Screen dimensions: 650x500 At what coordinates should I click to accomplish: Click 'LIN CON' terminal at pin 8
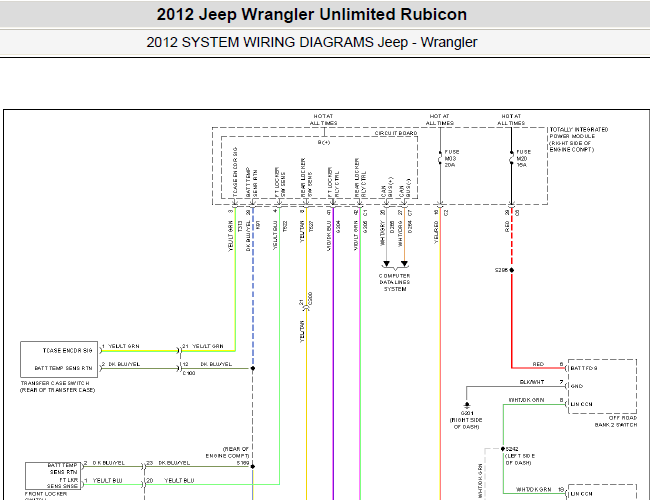(x=582, y=404)
